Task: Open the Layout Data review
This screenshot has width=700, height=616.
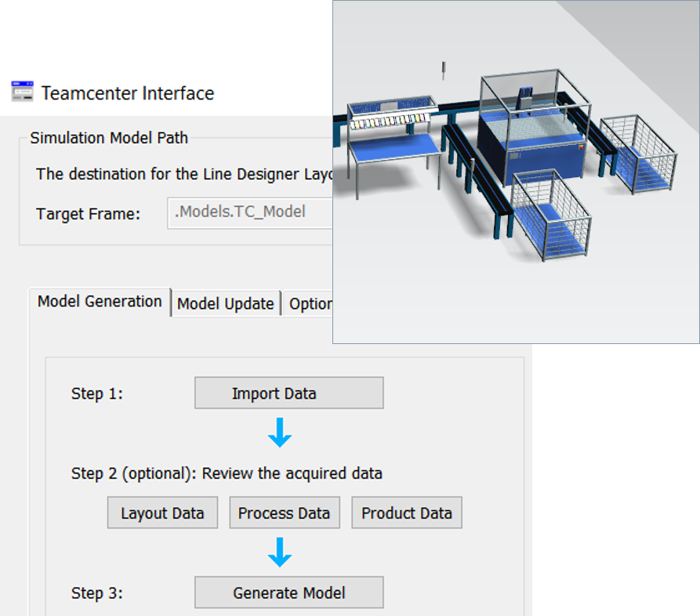Action: pos(162,513)
